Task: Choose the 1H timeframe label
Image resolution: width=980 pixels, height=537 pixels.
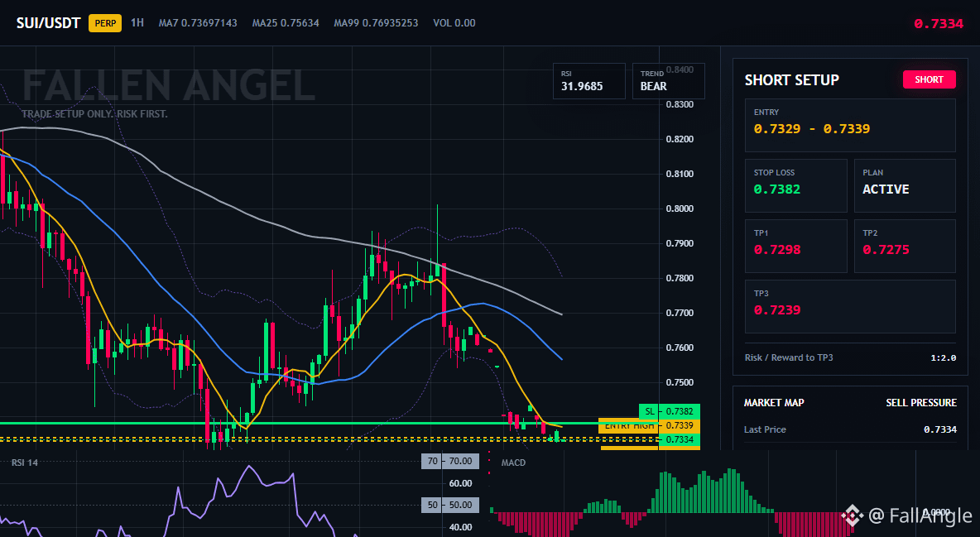Action: (137, 23)
